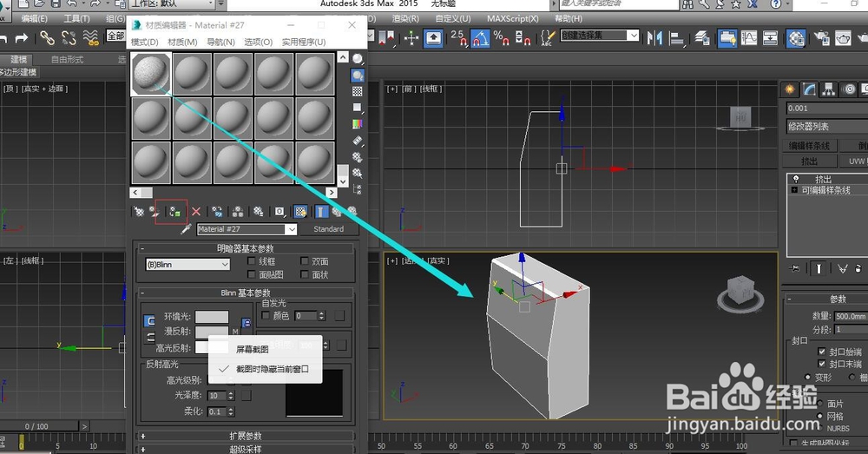868x454 pixels.
Task: Expand 超级采样 rollout
Action: 246,449
